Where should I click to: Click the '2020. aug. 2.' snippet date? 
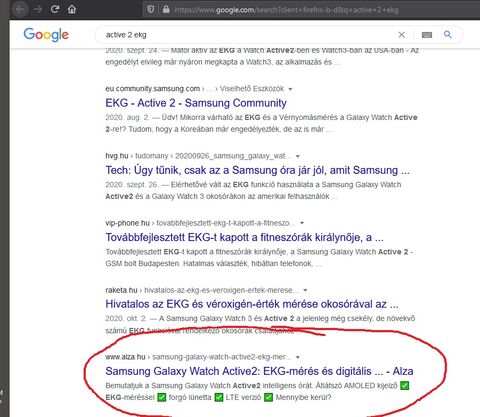point(126,117)
